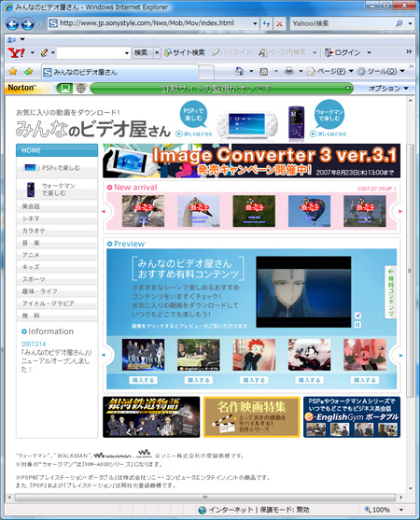This screenshot has height=520, width=420.
Task: Click the browser Back arrow button
Action: (x=12, y=24)
